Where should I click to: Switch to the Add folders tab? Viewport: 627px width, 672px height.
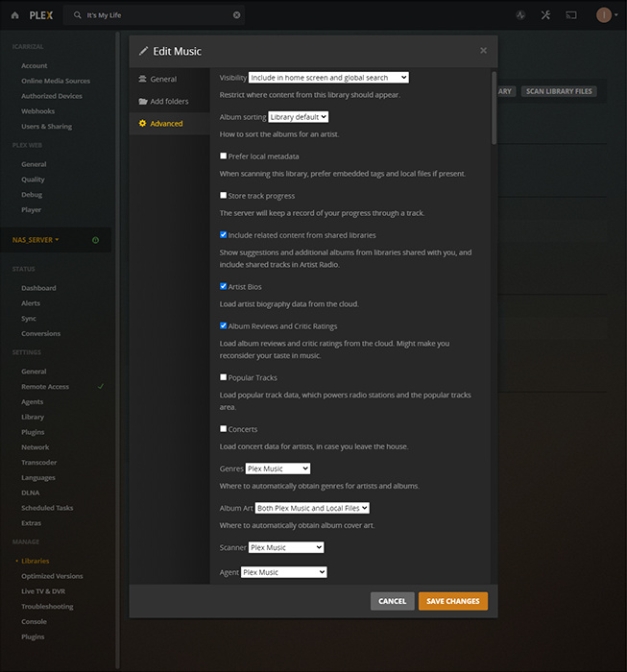[170, 101]
